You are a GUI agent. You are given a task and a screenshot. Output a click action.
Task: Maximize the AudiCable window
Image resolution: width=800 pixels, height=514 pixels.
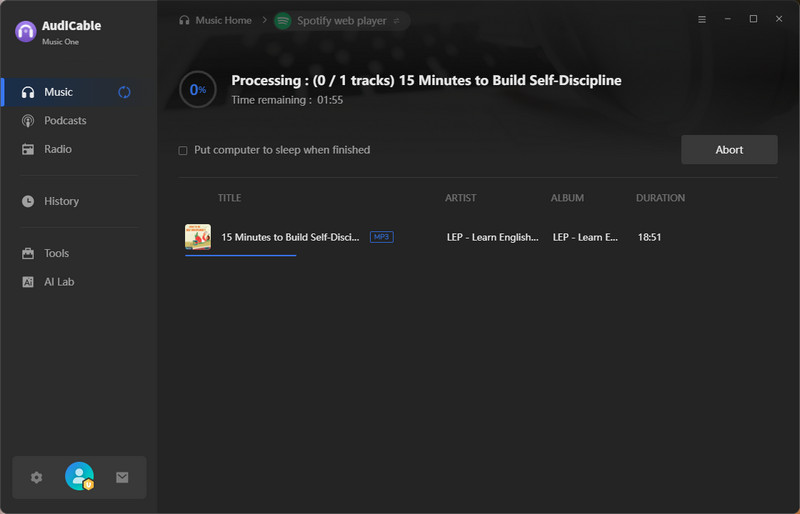(753, 19)
